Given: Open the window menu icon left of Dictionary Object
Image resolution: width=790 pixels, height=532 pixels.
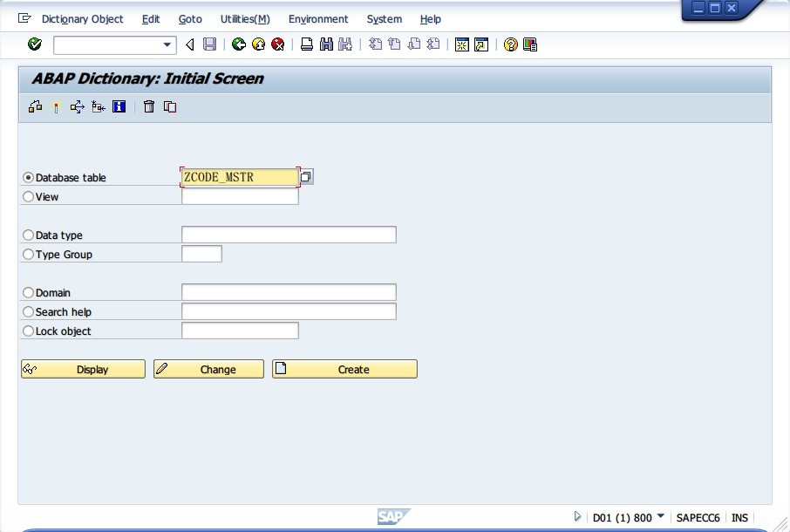Looking at the screenshot, I should 24,18.
